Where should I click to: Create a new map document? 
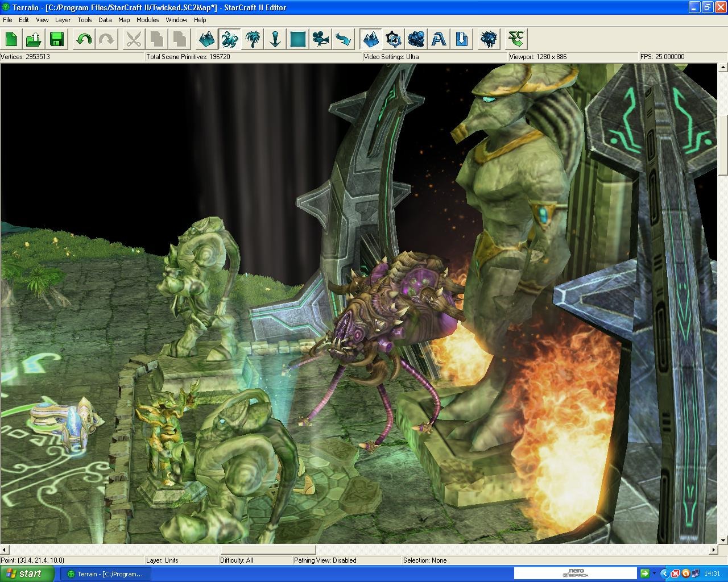pyautogui.click(x=11, y=39)
